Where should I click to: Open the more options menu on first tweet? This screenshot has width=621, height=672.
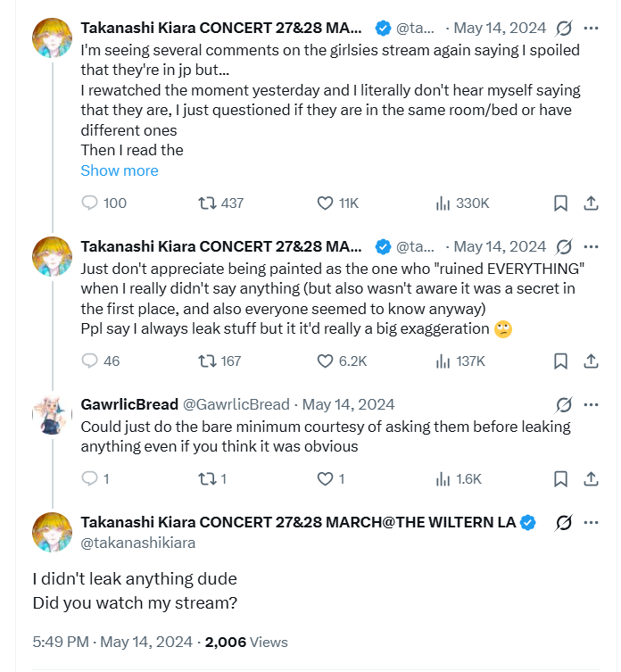[x=591, y=29]
